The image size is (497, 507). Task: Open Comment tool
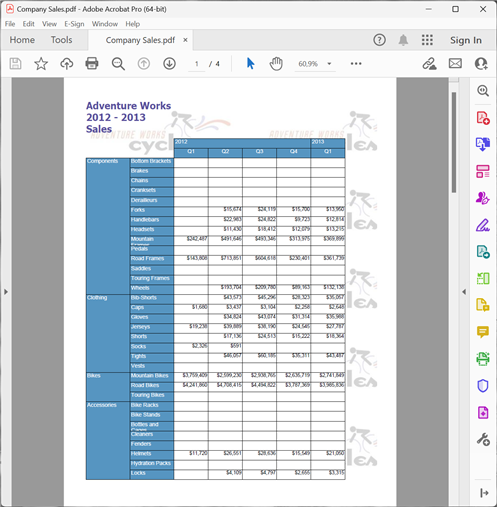pos(483,332)
